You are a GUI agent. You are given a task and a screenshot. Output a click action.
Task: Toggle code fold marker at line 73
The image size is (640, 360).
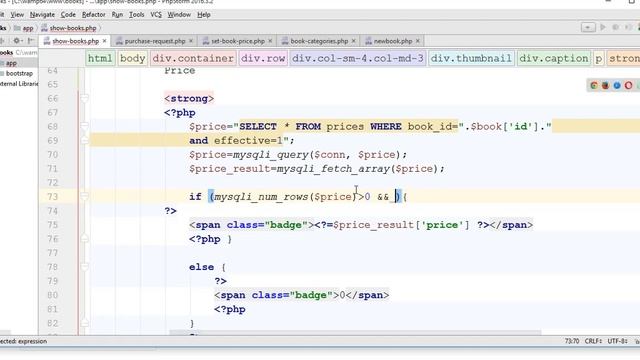point(84,197)
